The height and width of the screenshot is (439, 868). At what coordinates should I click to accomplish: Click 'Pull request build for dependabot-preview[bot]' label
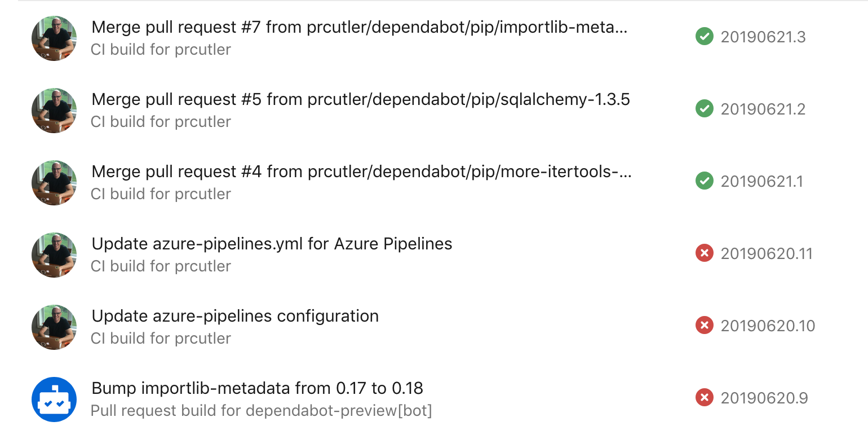[x=262, y=410]
